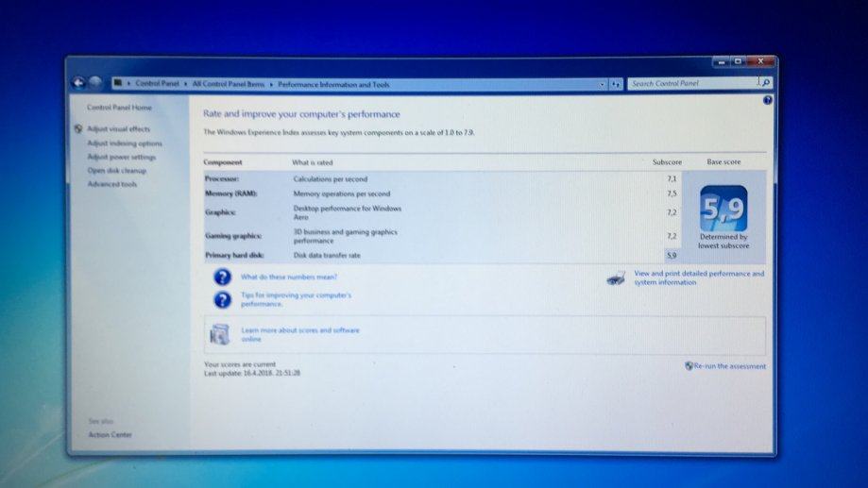Open Action Center link
Viewport: 868px width, 488px height.
111,435
